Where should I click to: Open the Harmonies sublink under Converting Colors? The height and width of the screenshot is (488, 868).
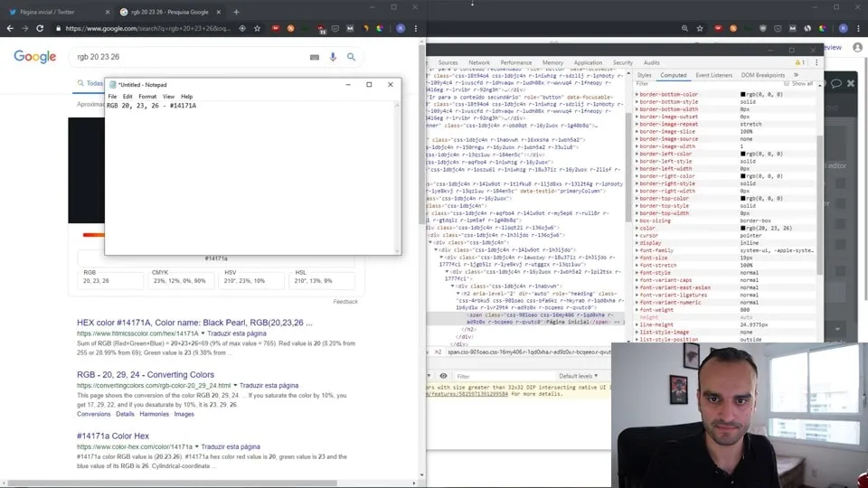coord(154,414)
